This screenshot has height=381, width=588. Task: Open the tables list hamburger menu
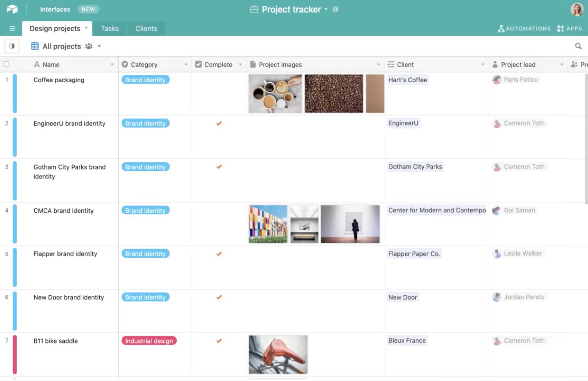12,29
